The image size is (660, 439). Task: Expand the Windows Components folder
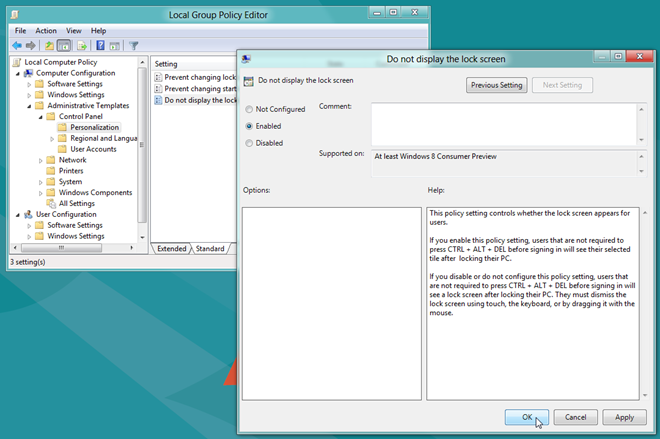pyautogui.click(x=41, y=192)
